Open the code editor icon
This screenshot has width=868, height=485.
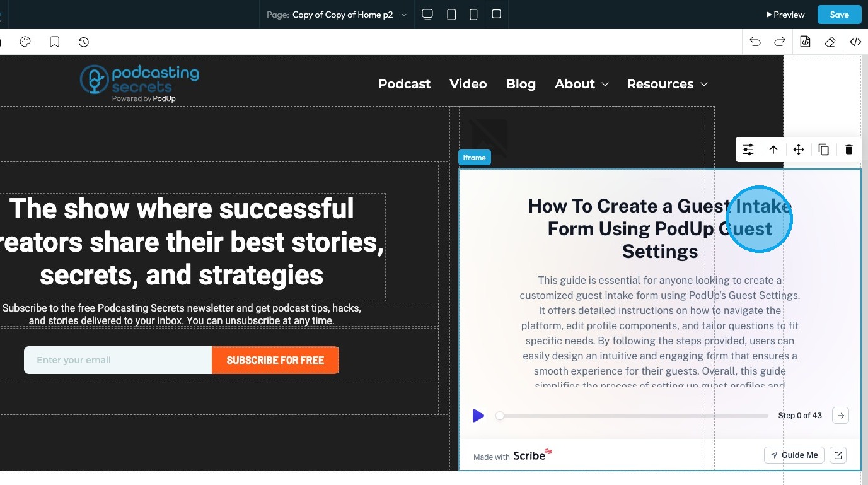tap(855, 42)
